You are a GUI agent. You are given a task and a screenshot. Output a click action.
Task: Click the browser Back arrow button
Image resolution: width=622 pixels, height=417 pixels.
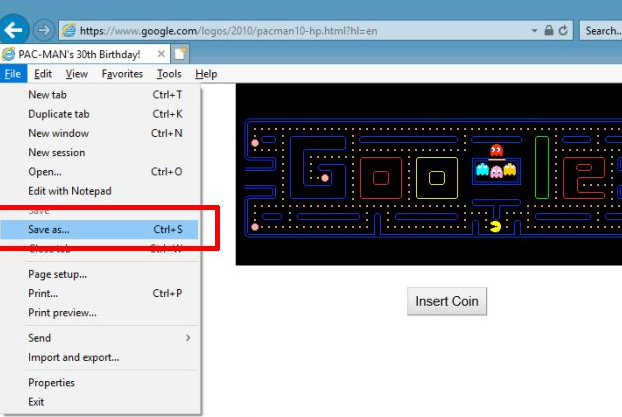coord(16,29)
